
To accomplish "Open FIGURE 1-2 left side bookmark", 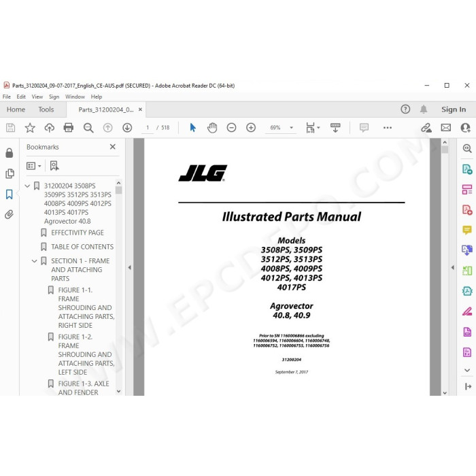I will pos(86,354).
